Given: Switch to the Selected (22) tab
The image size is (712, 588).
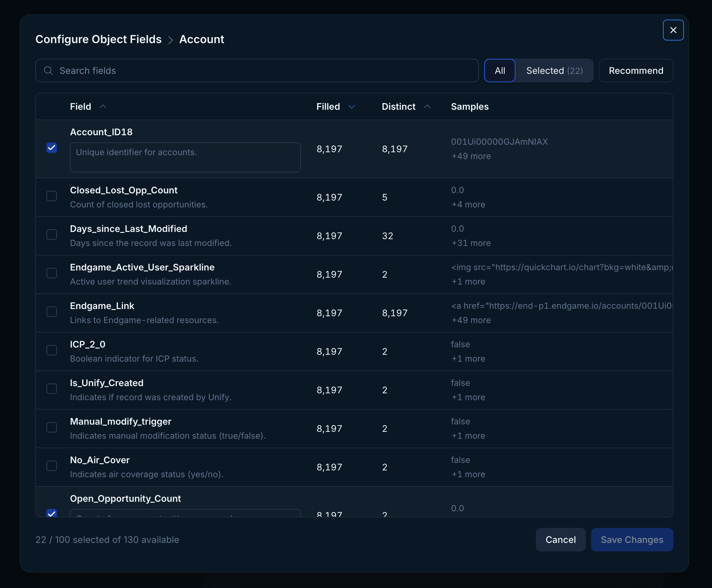Looking at the screenshot, I should [554, 71].
